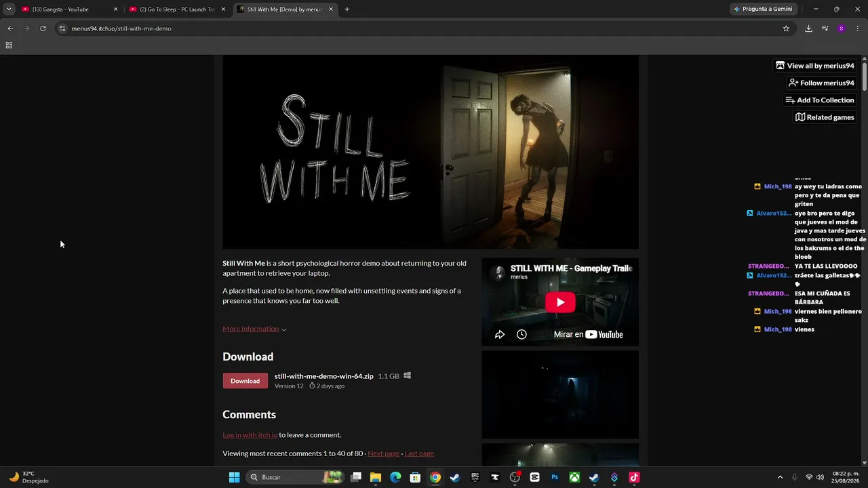Click View all by merius94

click(x=815, y=66)
